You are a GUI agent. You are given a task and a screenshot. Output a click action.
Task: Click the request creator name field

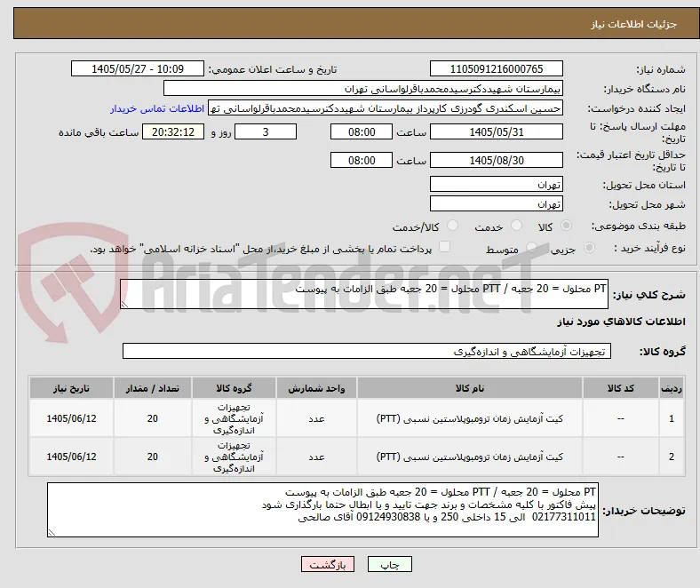386,108
